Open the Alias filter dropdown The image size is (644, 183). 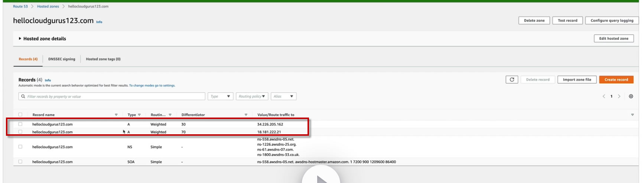coord(284,96)
